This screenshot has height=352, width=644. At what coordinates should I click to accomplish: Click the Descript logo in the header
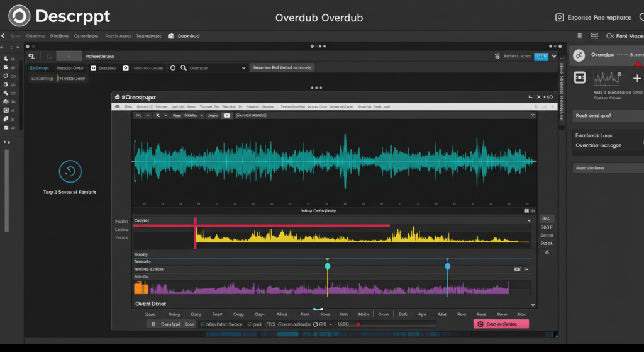coord(19,16)
